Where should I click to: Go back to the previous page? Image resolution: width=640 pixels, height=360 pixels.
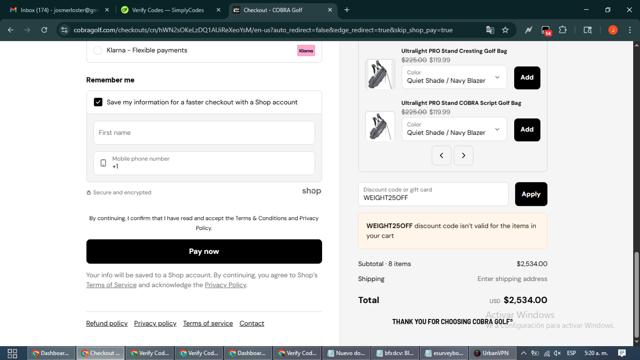coord(11,30)
